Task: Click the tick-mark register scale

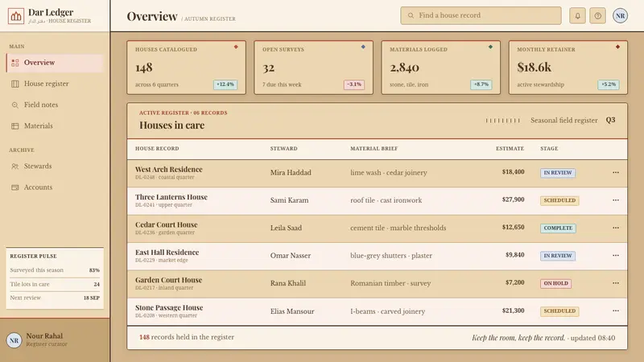Action: 502,121
